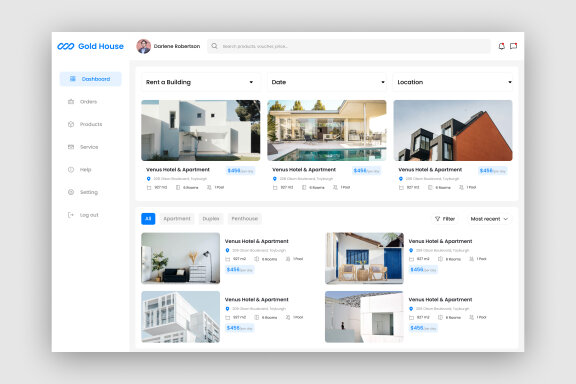Click Darlene Robertson username
This screenshot has height=384, width=576.
pyautogui.click(x=177, y=46)
